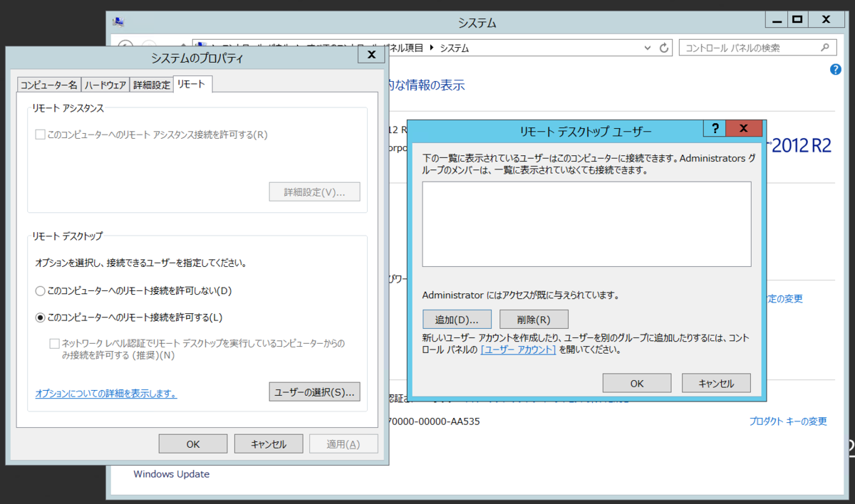Click the System window title bar icon
This screenshot has height=504, width=855.
(119, 22)
